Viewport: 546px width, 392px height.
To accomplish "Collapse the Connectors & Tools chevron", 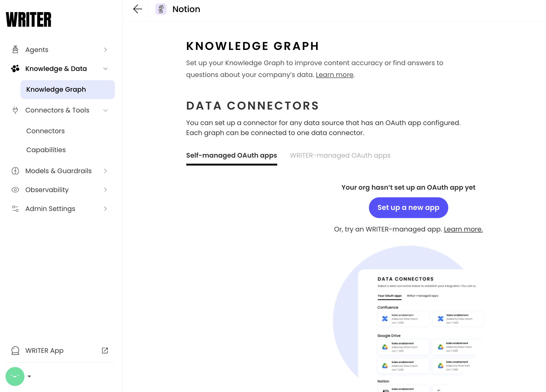I will click(105, 110).
